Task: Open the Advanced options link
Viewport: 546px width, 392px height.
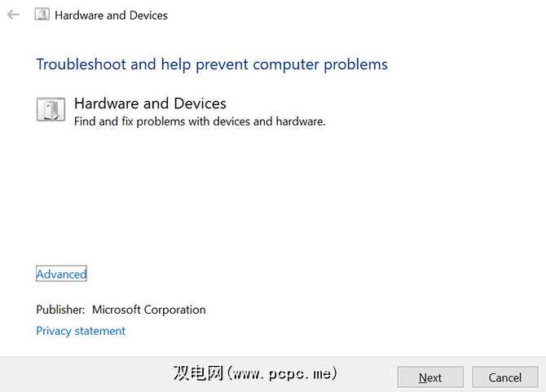Action: 61,275
